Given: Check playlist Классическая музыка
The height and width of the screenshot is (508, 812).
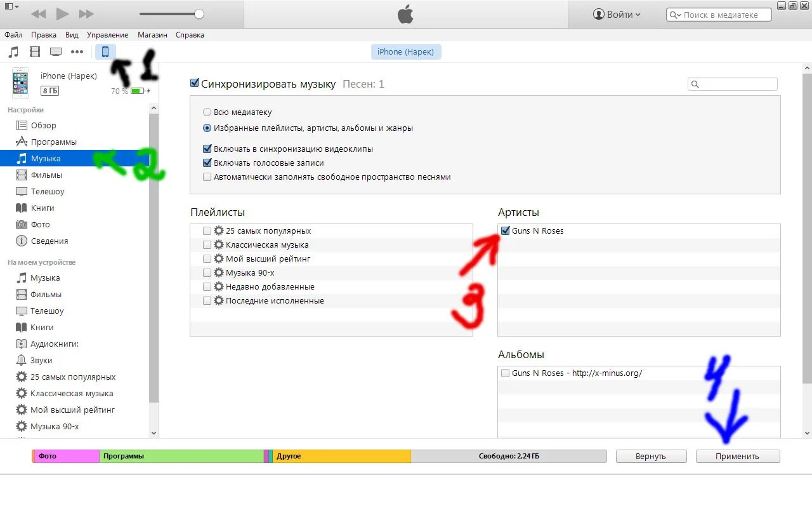Looking at the screenshot, I should pyautogui.click(x=207, y=244).
